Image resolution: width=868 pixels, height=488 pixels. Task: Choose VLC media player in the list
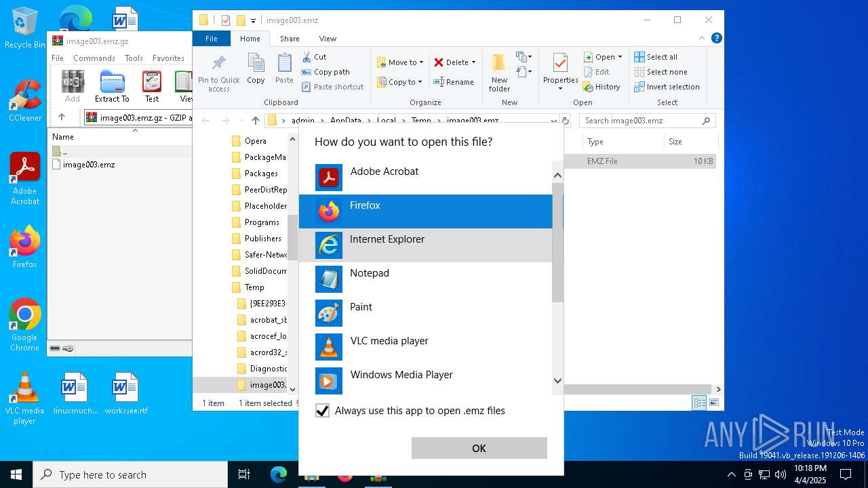(425, 347)
